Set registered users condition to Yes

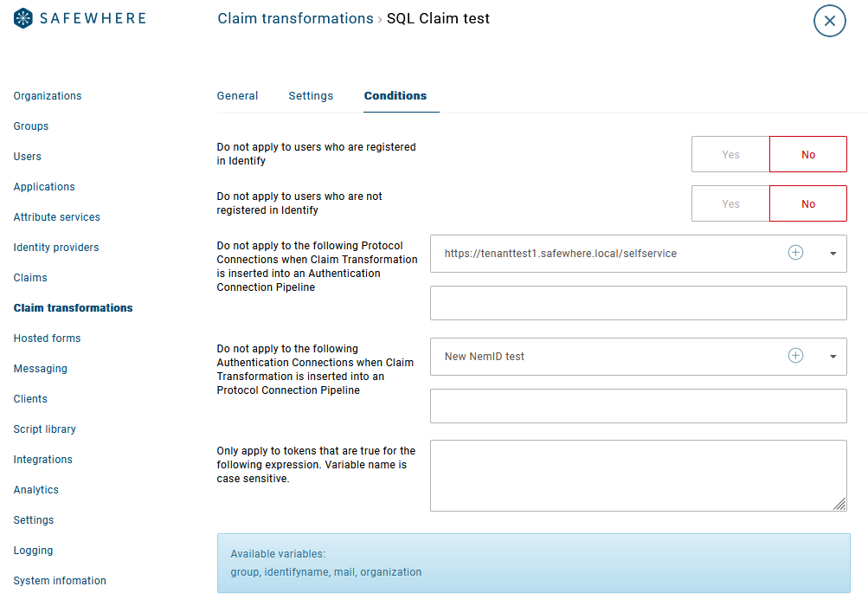(730, 155)
